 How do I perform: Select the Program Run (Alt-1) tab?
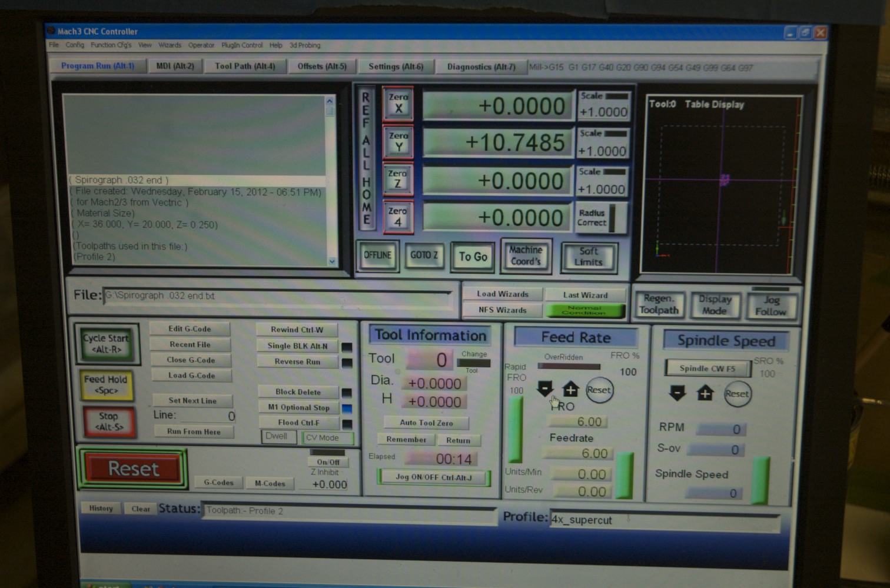coord(98,66)
